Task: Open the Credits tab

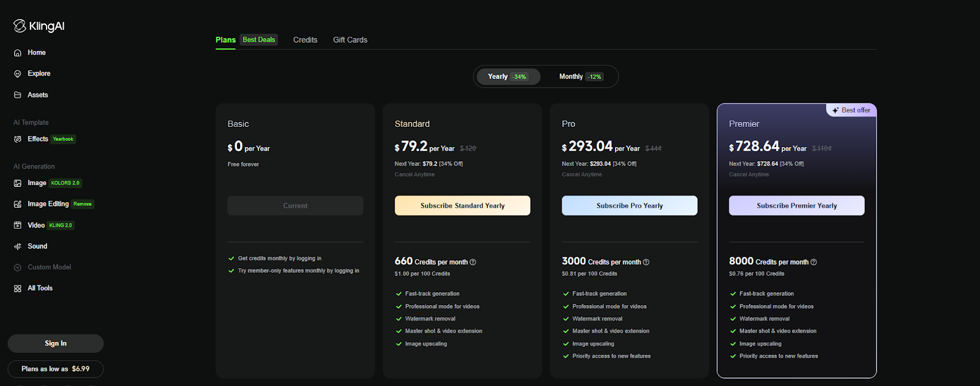Action: click(305, 40)
